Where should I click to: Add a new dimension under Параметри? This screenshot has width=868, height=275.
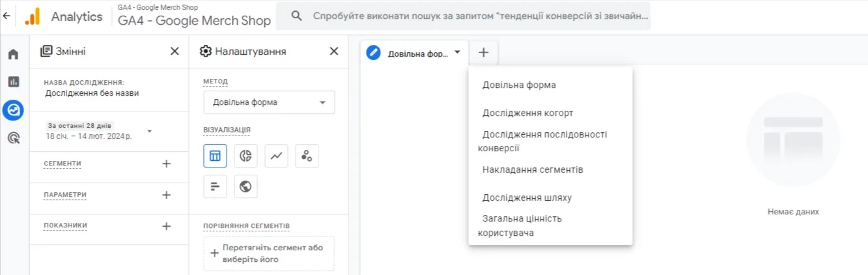166,195
